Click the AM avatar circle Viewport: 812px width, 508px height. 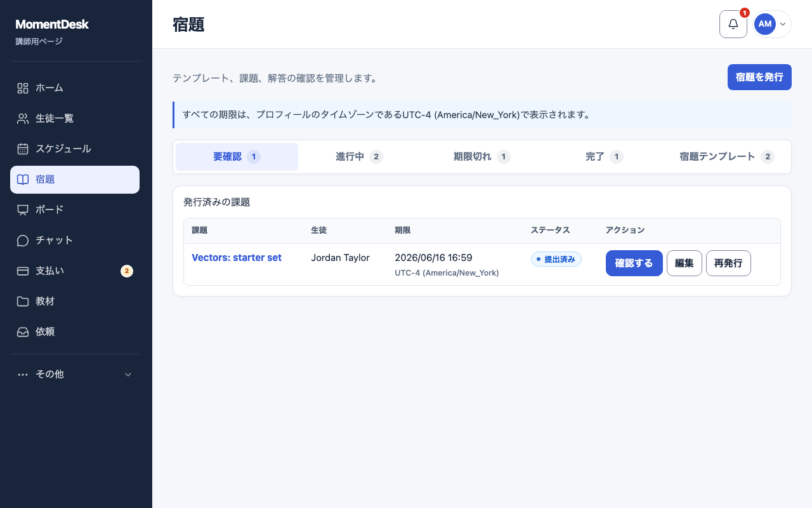[x=765, y=24]
